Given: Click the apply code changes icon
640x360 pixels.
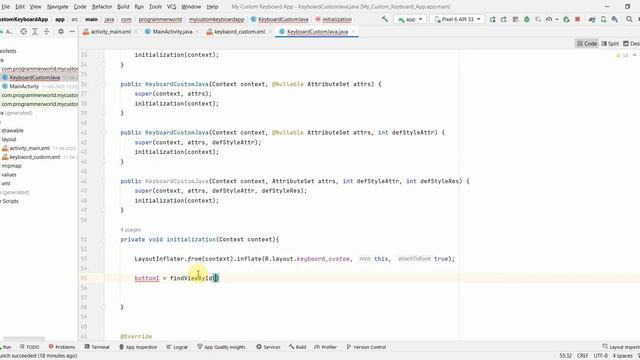Looking at the screenshot, I should click(x=516, y=19).
